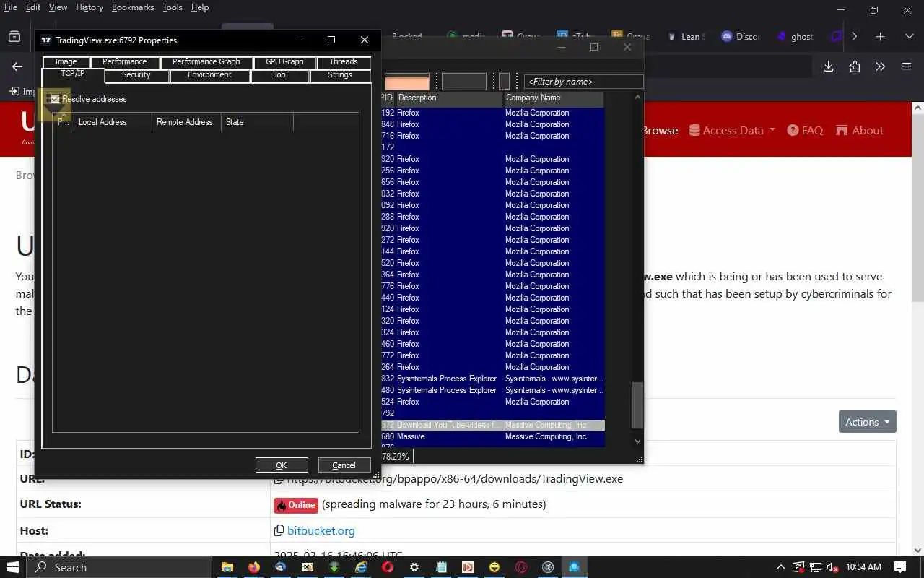Open a new Firefox tab
This screenshot has height=578, width=924.
(880, 36)
